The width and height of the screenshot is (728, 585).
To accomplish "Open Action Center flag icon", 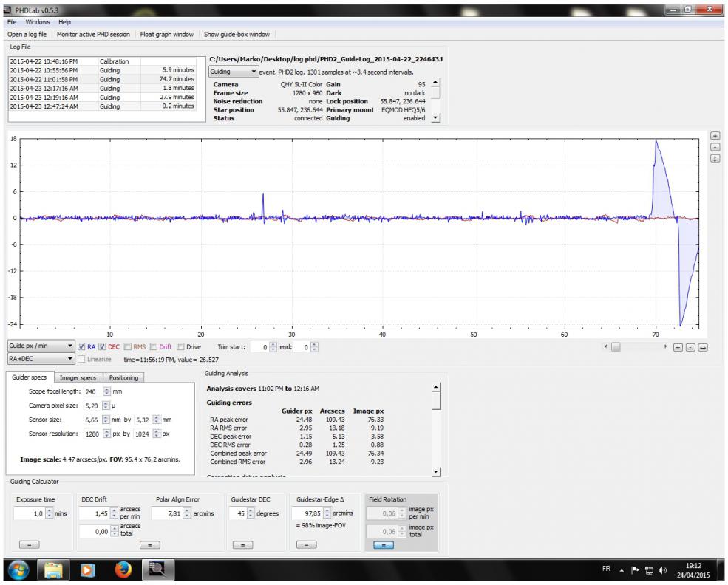I will (636, 569).
